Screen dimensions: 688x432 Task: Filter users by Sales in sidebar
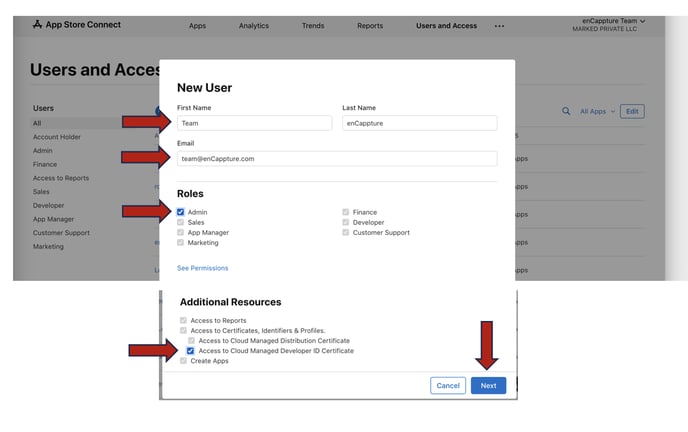click(41, 192)
